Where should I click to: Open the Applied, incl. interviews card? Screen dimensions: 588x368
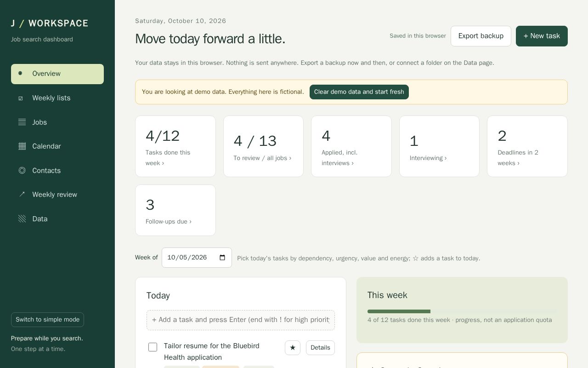point(351,146)
